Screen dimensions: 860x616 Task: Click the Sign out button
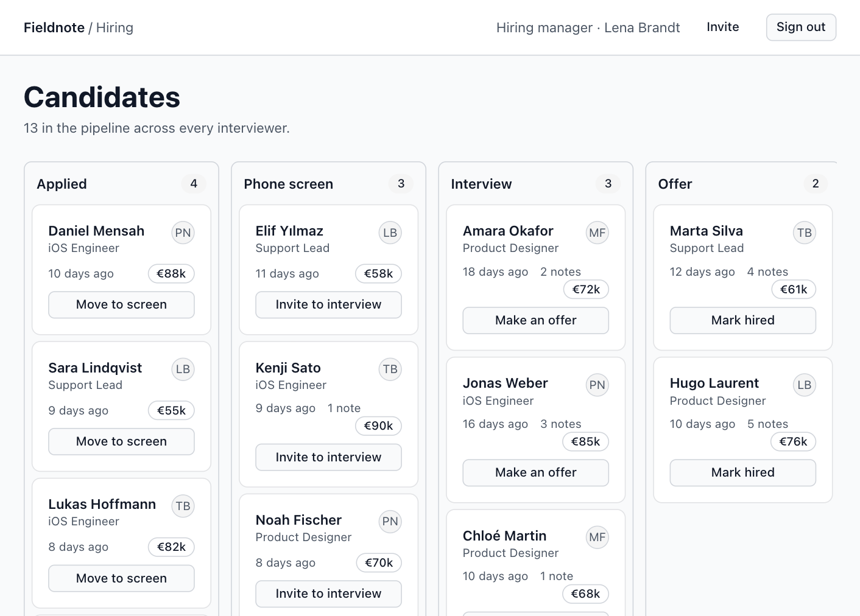point(801,27)
